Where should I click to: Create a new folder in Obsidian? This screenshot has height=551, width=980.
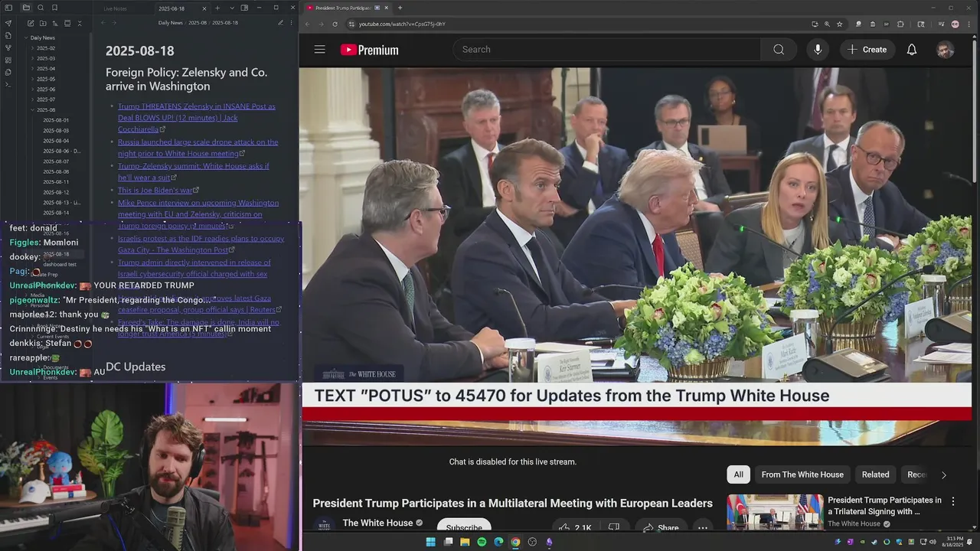pos(42,24)
